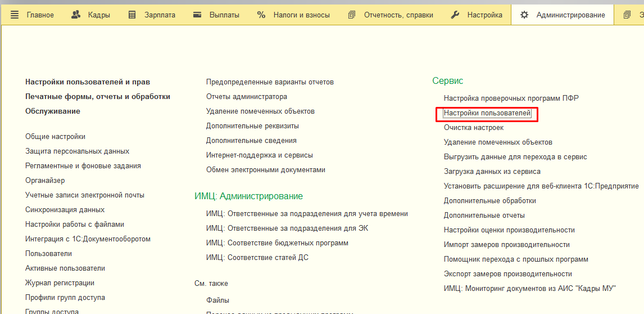Image resolution: width=644 pixels, height=314 pixels.
Task: Open Выгрузить данные для перехода в сервис
Action: 515,157
